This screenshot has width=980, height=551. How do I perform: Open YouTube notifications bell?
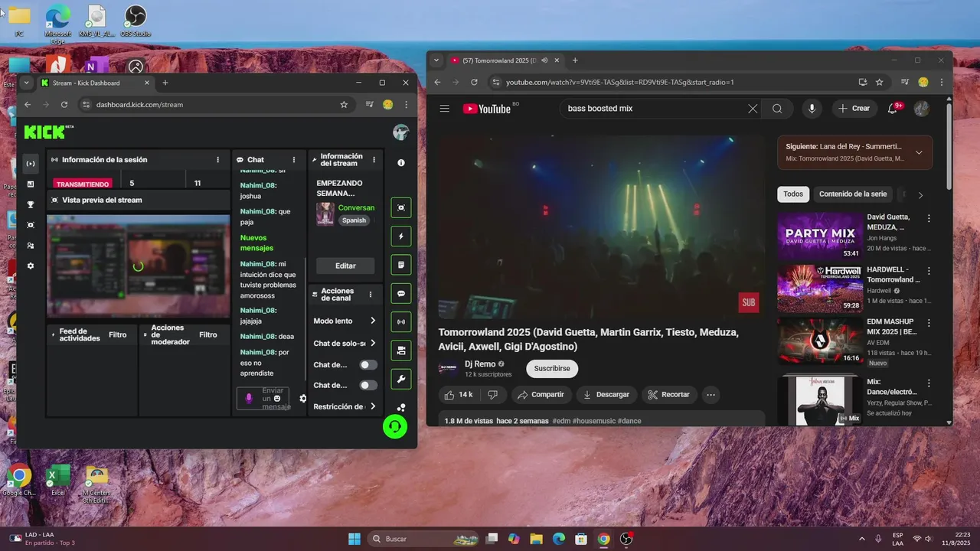893,109
